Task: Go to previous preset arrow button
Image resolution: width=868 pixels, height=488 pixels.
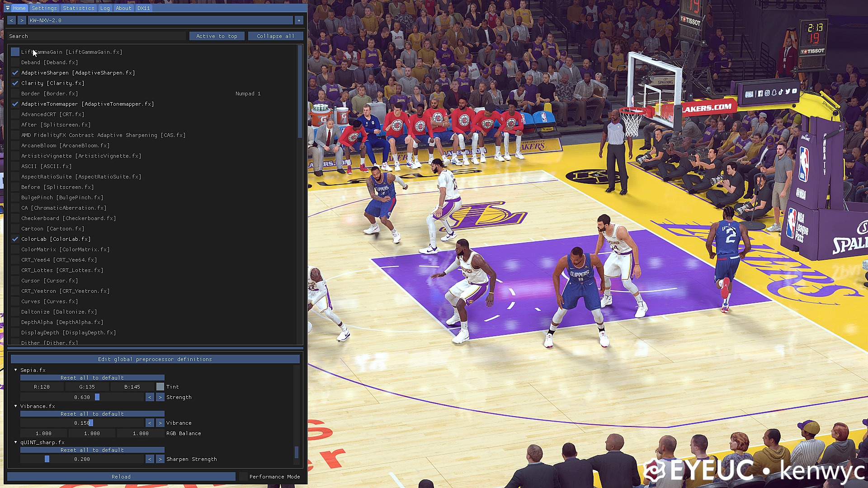Action: (x=12, y=20)
